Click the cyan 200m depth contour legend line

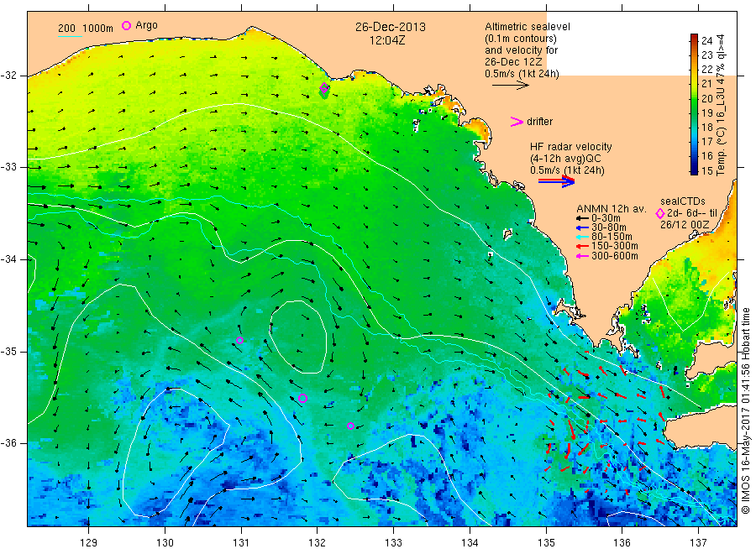[x=70, y=36]
